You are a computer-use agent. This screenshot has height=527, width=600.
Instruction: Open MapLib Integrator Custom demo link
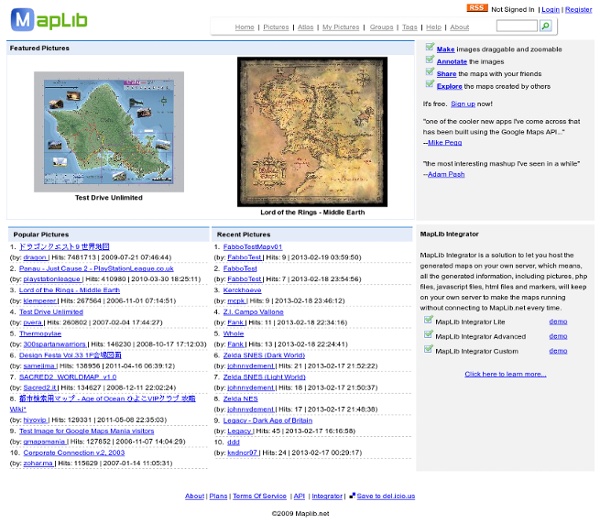558,351
